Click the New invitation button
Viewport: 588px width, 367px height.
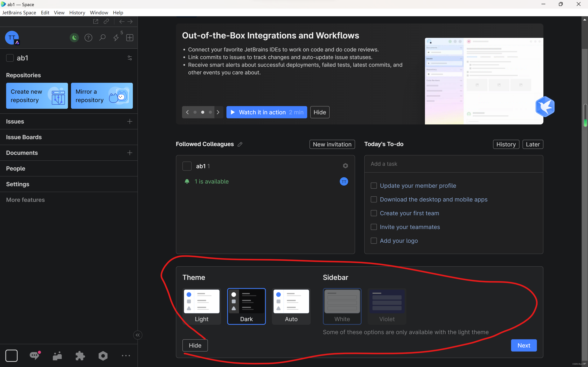pyautogui.click(x=332, y=145)
